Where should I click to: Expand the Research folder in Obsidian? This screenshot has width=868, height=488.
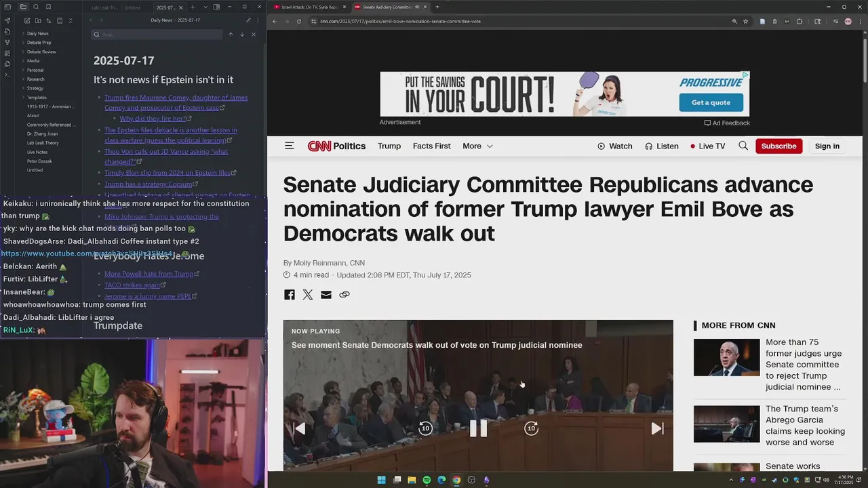click(x=35, y=79)
